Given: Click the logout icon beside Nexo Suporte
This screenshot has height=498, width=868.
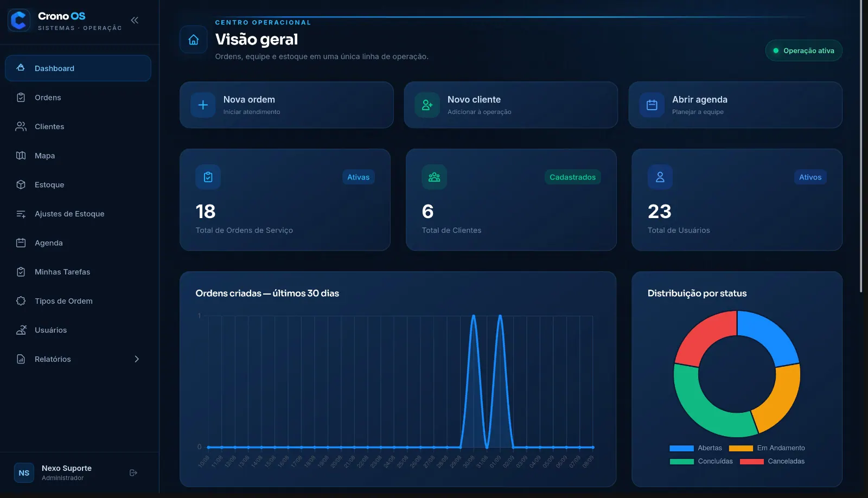Looking at the screenshot, I should point(133,473).
